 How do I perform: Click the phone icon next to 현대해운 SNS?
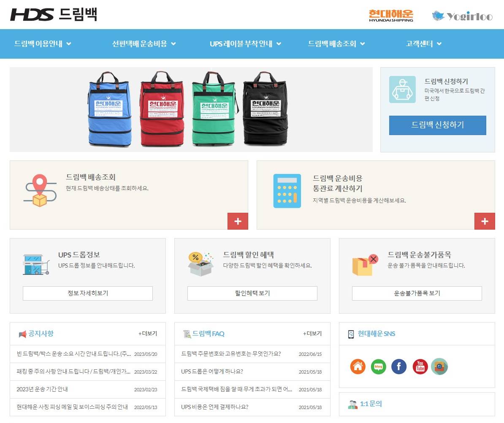pos(351,334)
